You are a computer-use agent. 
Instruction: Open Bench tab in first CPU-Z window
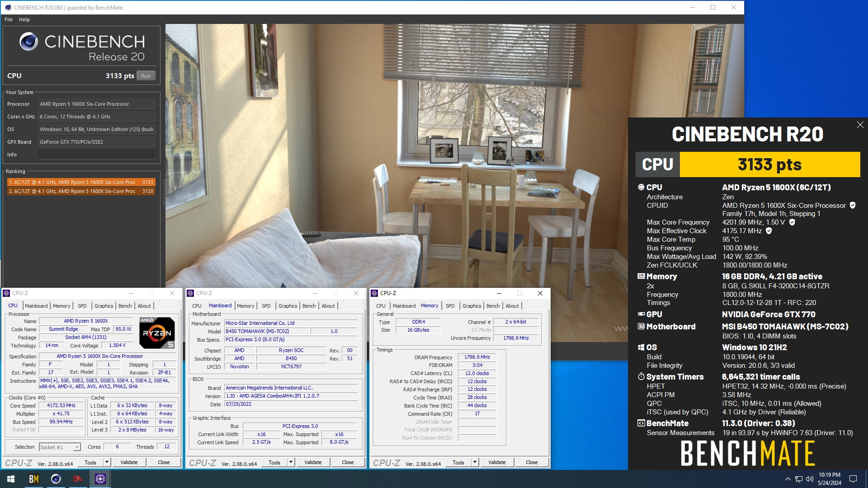click(x=125, y=306)
